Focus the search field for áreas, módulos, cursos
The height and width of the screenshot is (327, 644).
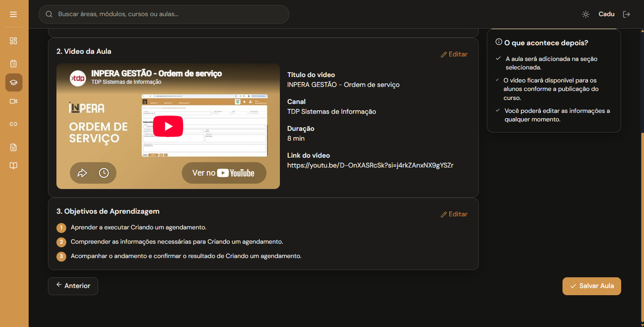(164, 14)
